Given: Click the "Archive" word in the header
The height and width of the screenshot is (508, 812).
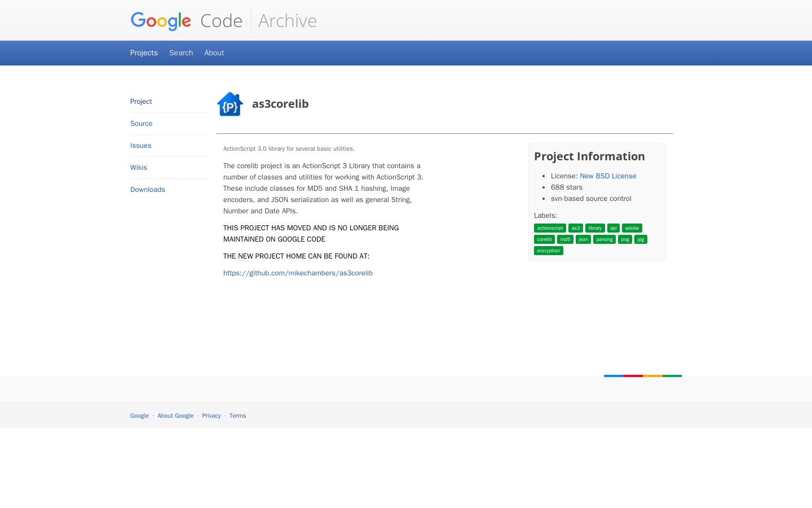Looking at the screenshot, I should 287,21.
